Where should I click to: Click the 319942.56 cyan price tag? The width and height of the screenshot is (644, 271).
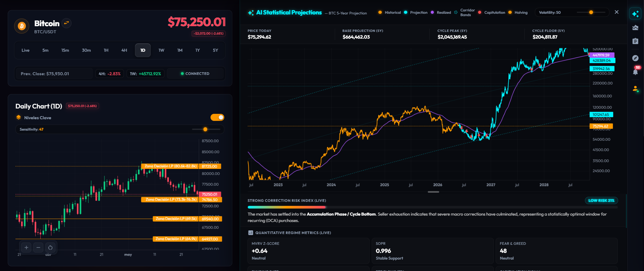[602, 69]
